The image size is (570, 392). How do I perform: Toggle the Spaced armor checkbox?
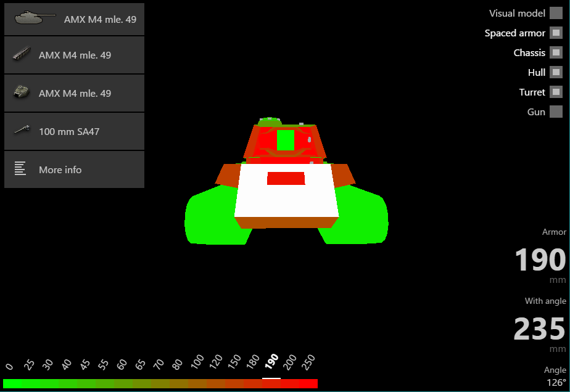pos(556,33)
